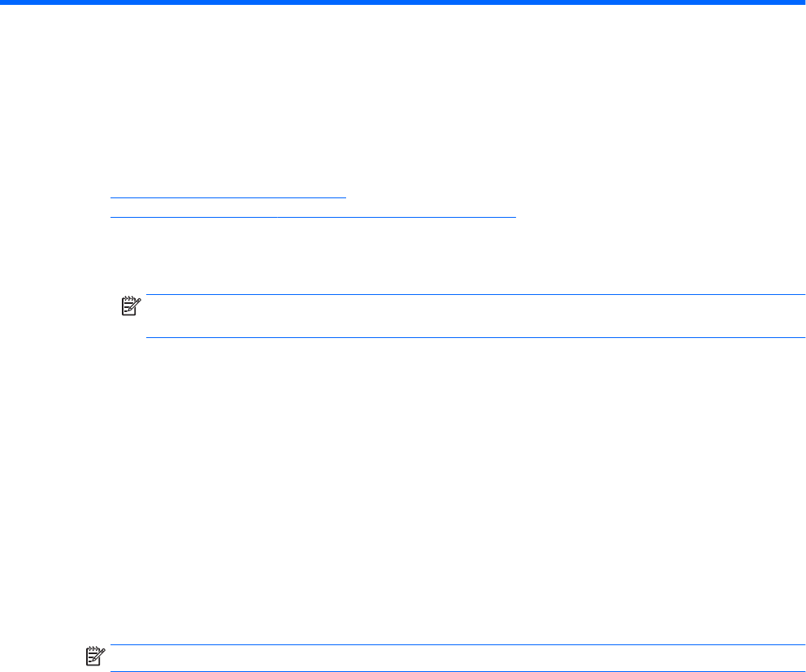Image resolution: width=806 pixels, height=672 pixels.
Task: Open the first shorter blue underlined link
Action: [x=229, y=197]
